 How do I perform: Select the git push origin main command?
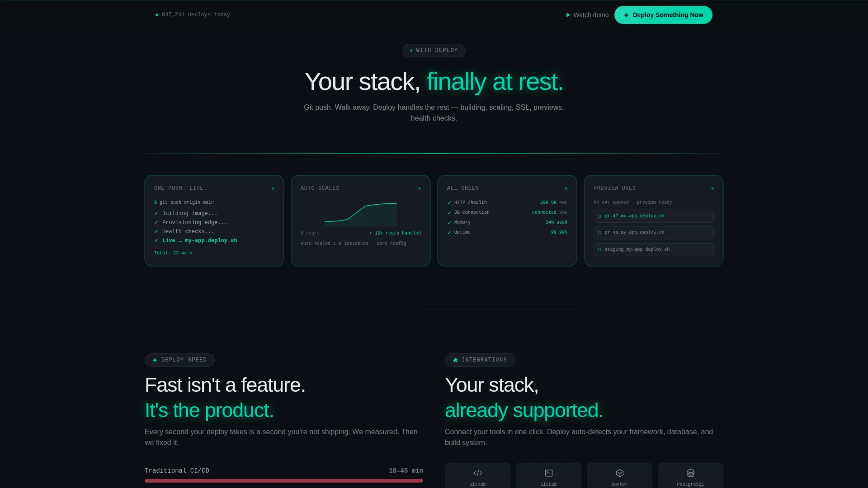click(186, 202)
